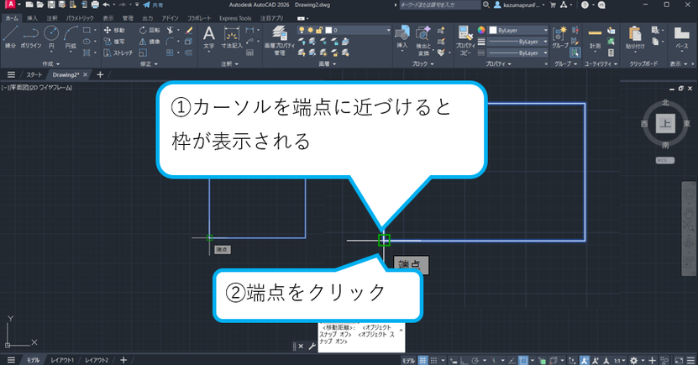Click the Rotate (回転) tool
This screenshot has height=365, width=698.
[150, 30]
